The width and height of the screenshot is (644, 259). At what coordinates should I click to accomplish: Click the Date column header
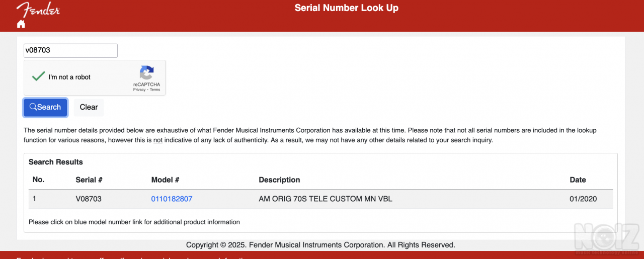coord(578,180)
